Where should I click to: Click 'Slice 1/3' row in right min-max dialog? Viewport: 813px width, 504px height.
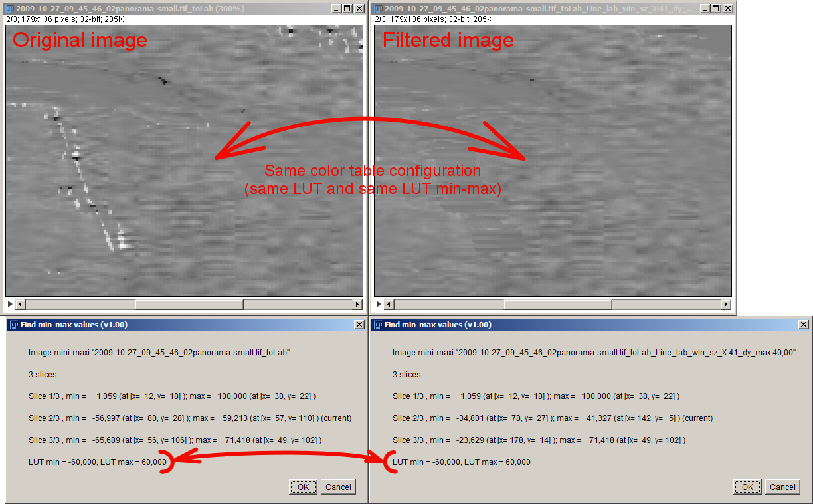point(536,396)
